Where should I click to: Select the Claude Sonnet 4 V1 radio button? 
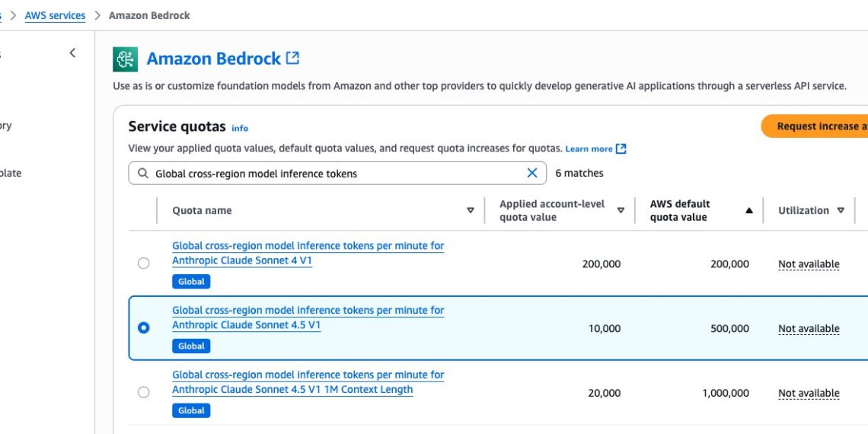(143, 263)
